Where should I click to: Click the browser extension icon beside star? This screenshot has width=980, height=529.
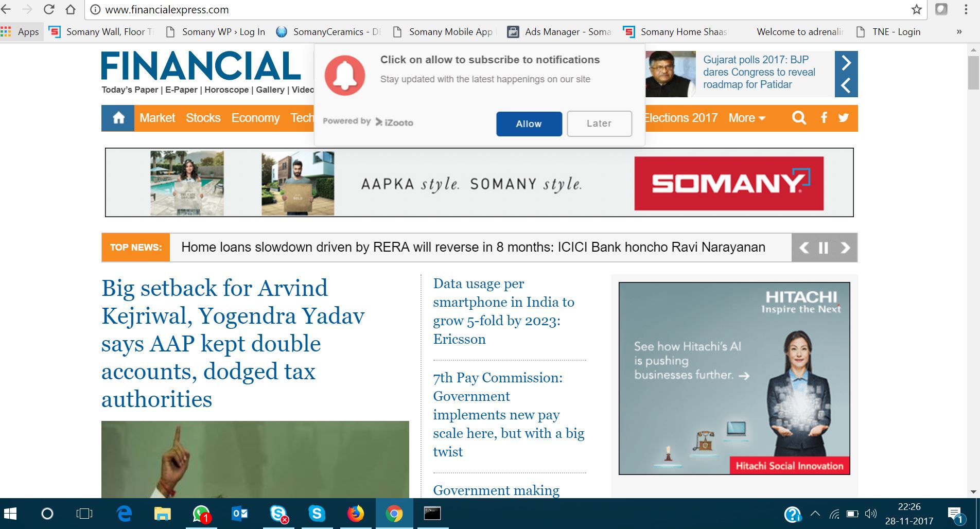point(941,9)
